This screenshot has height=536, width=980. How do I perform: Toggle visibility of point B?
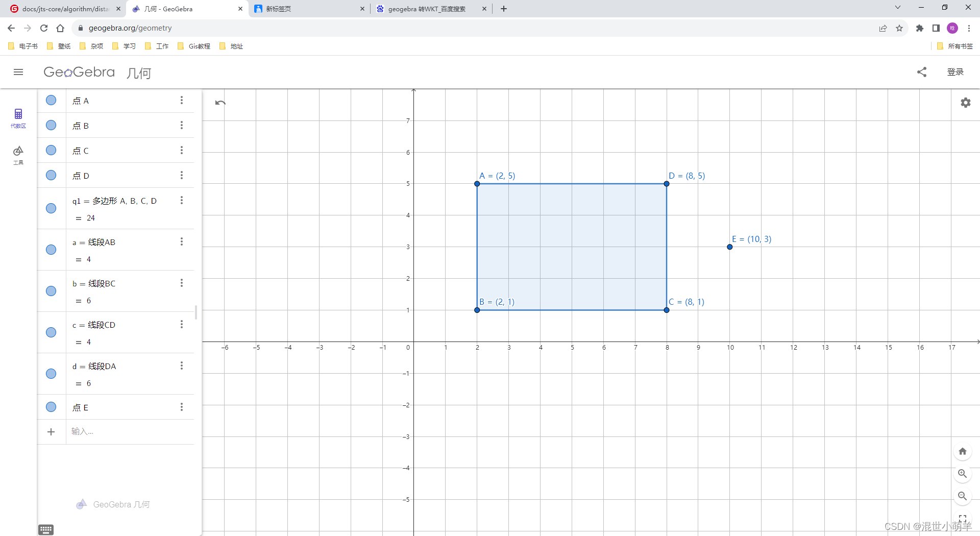click(51, 125)
